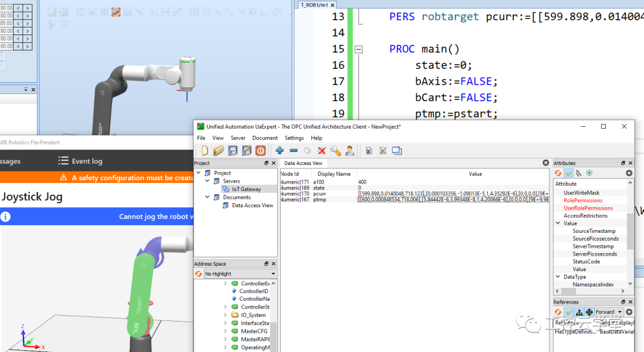Click the blue plus Add Server icon
The width and height of the screenshot is (644, 352).
click(280, 151)
